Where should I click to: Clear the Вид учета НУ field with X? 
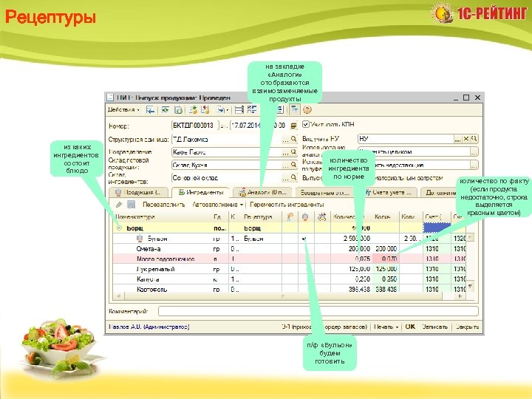(x=466, y=138)
